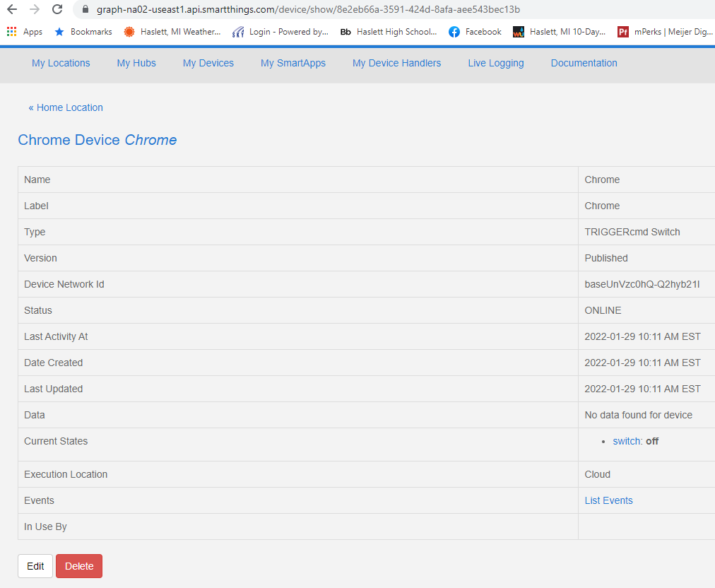Reload the page with refresh icon

point(57,9)
